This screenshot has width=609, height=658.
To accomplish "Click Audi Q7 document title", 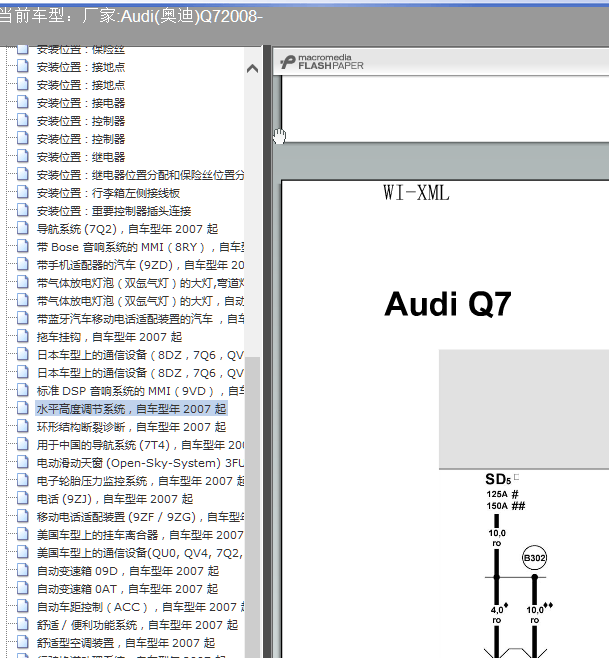I will pos(448,304).
